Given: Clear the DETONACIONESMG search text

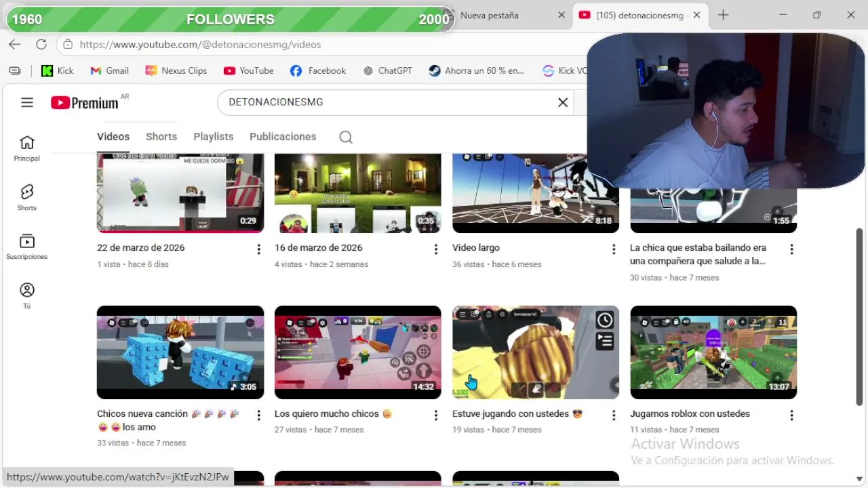Looking at the screenshot, I should (x=563, y=102).
